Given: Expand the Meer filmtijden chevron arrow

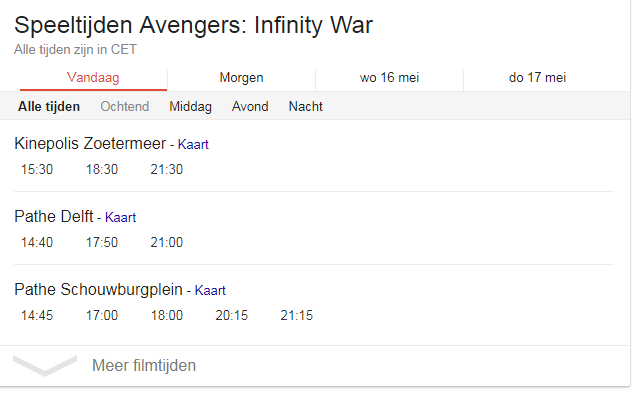Looking at the screenshot, I should tap(45, 366).
